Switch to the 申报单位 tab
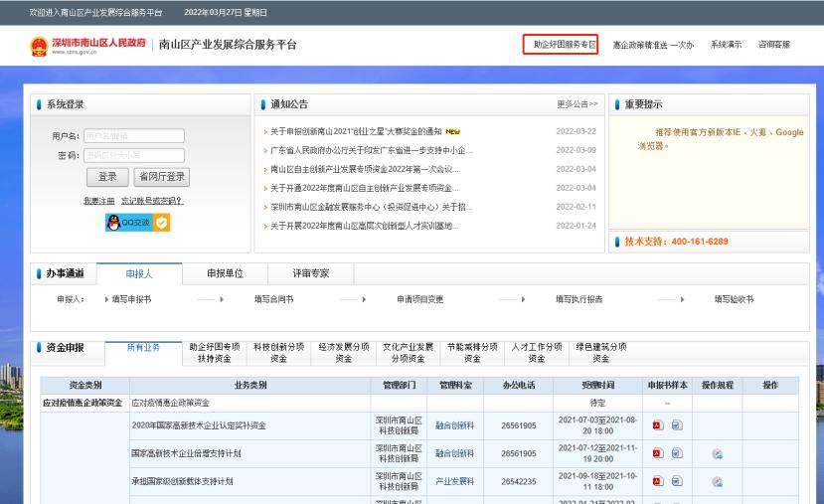 tap(225, 272)
